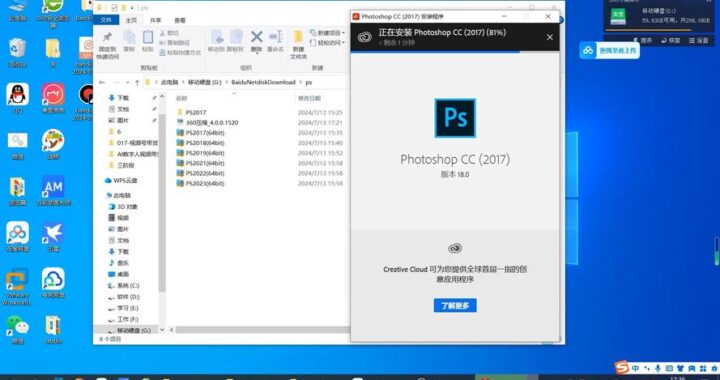Viewport: 720px width, 380px height.
Task: Click the Settings button in USB popup
Action: click(699, 40)
